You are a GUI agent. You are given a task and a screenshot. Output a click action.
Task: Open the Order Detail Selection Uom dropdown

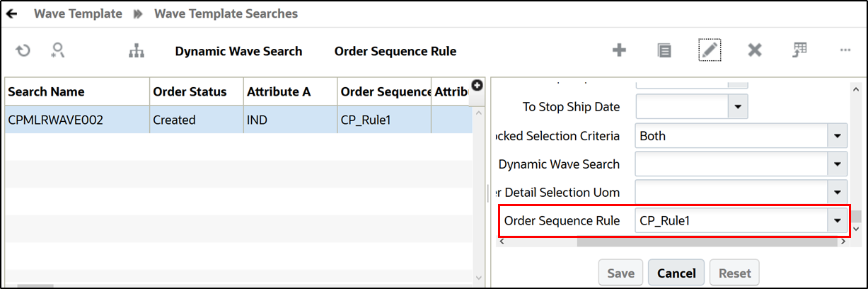click(838, 193)
